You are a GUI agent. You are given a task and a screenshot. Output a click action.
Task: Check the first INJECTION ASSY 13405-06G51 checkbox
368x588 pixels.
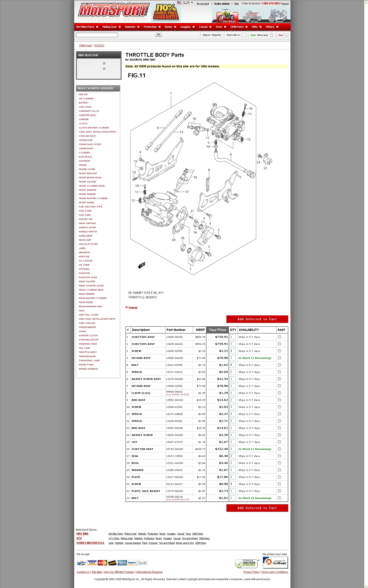279,337
